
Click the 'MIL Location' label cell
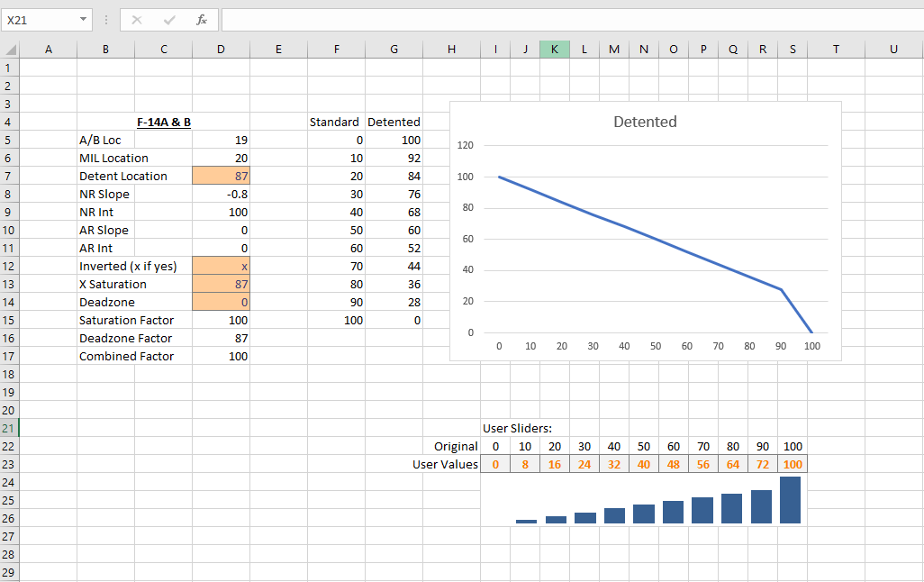coord(113,158)
